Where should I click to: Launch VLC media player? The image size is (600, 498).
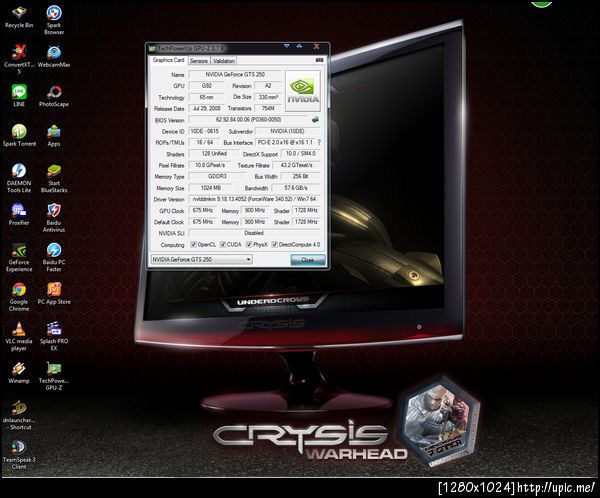(x=19, y=336)
